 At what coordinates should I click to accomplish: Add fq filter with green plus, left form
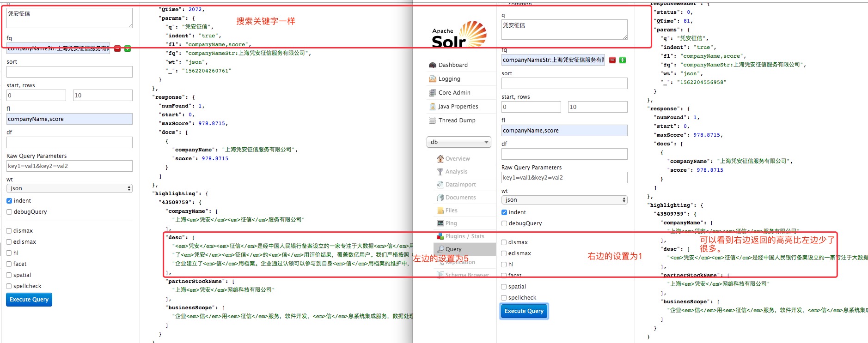coord(128,48)
